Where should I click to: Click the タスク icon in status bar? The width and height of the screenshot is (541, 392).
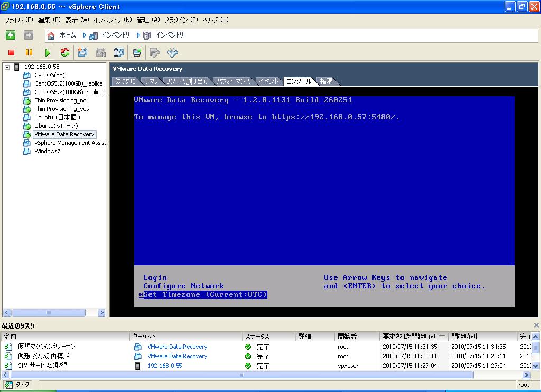(8, 385)
